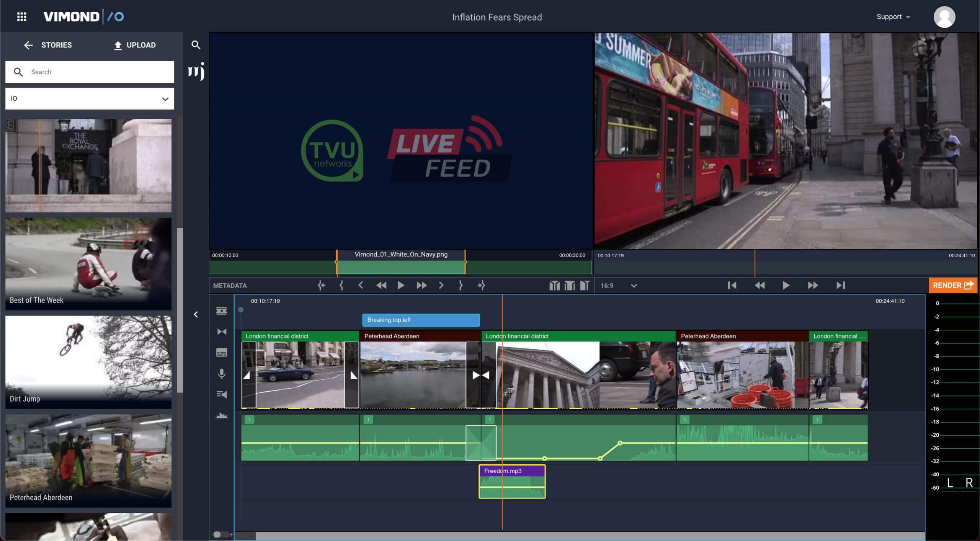Select the audio levels waveform icon
This screenshot has height=541, width=980.
click(x=222, y=415)
